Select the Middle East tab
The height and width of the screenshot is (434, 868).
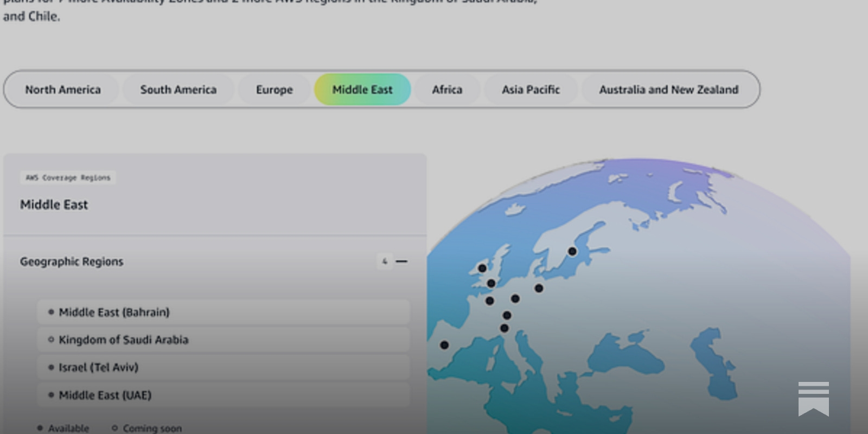pos(362,90)
